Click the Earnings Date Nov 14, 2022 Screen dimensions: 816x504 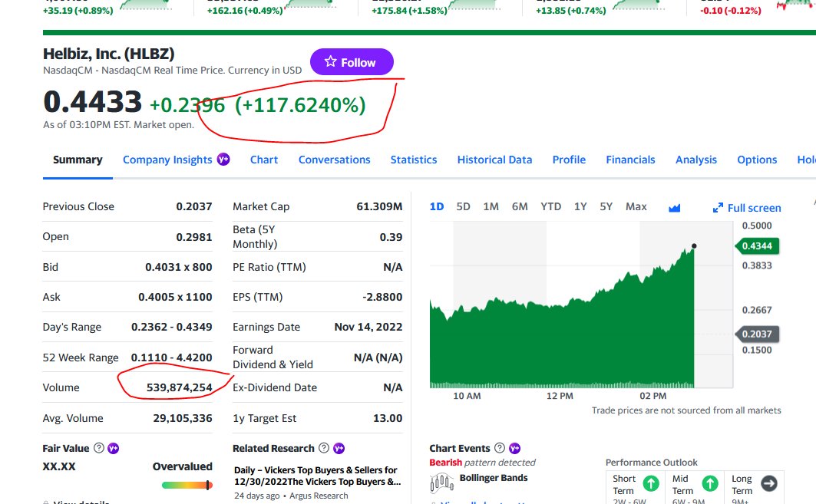(368, 327)
